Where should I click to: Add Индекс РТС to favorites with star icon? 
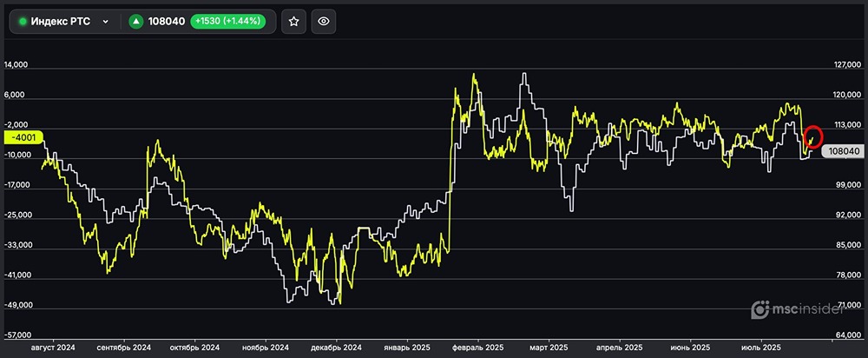pos(294,22)
